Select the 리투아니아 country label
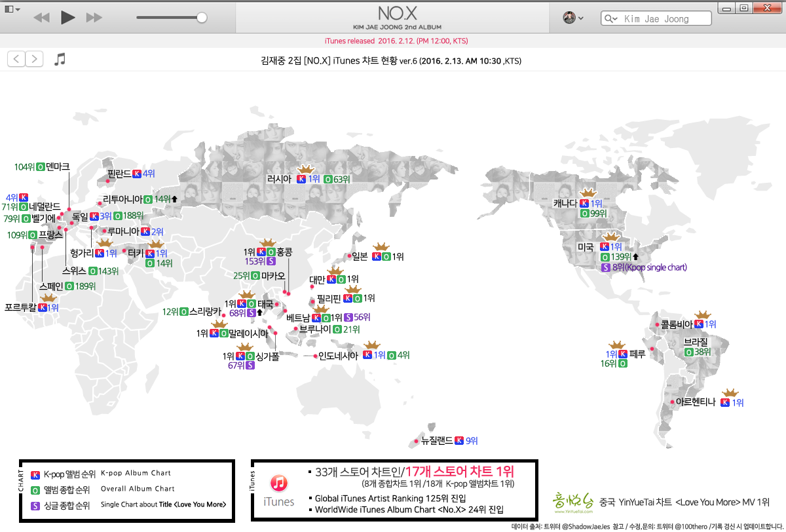The image size is (786, 532). coord(122,199)
